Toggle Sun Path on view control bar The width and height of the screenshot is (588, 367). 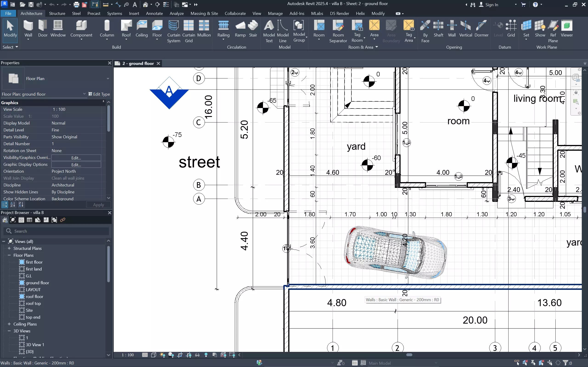click(162, 355)
